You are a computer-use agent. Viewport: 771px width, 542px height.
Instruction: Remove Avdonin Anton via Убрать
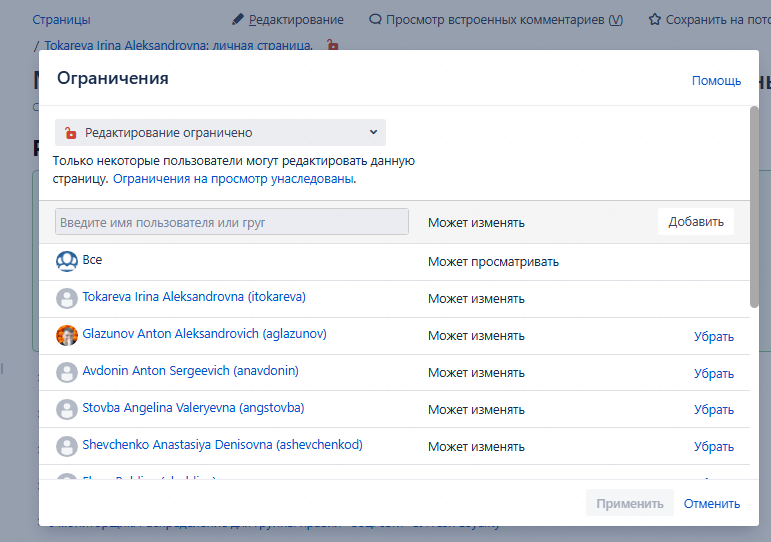coord(713,373)
